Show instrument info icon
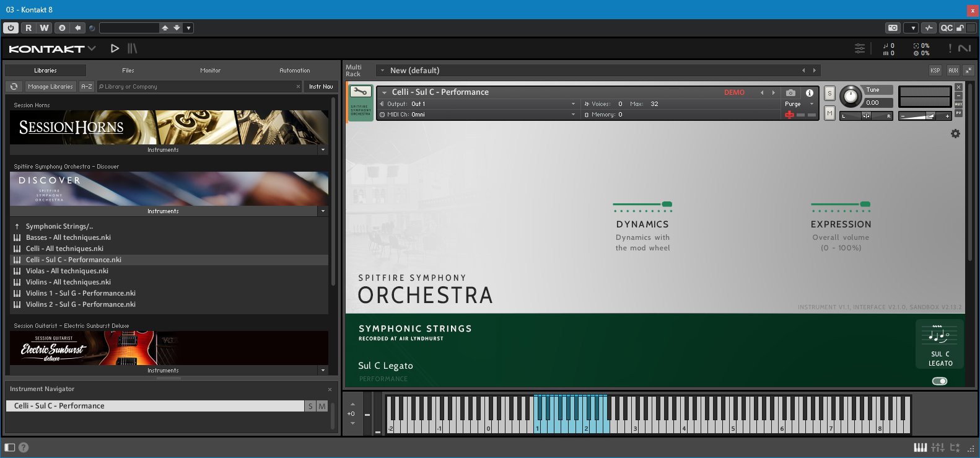 coord(809,93)
